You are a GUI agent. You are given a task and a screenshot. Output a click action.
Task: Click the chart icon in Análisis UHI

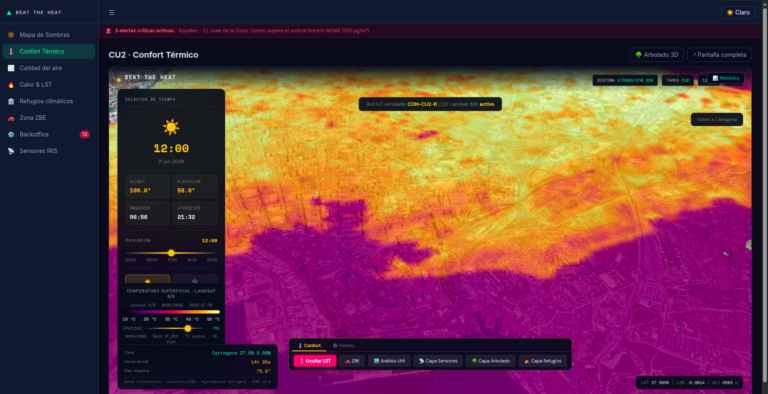(x=376, y=361)
